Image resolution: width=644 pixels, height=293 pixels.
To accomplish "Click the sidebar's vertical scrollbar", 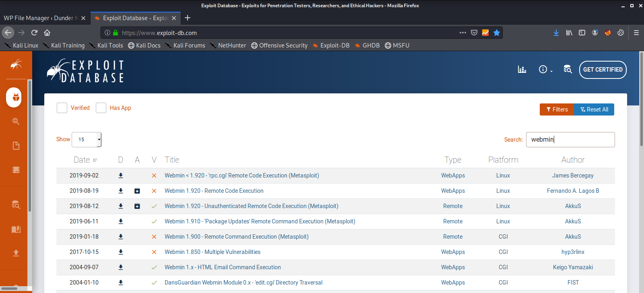I will (29, 146).
